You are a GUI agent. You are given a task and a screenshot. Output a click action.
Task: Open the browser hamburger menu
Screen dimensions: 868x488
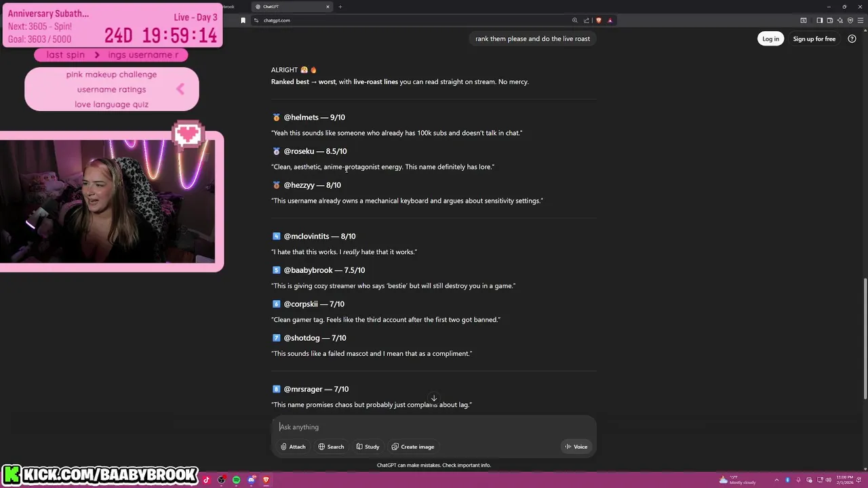click(860, 20)
